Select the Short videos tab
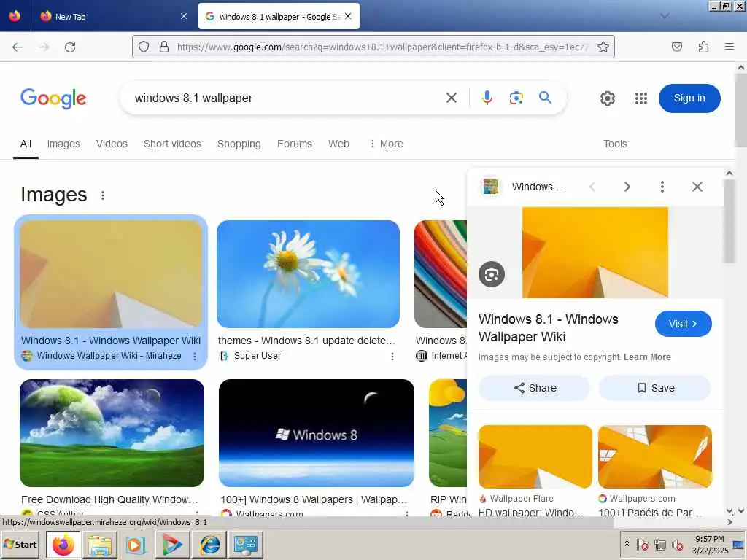Screen dimensions: 747x560 [x=172, y=144]
